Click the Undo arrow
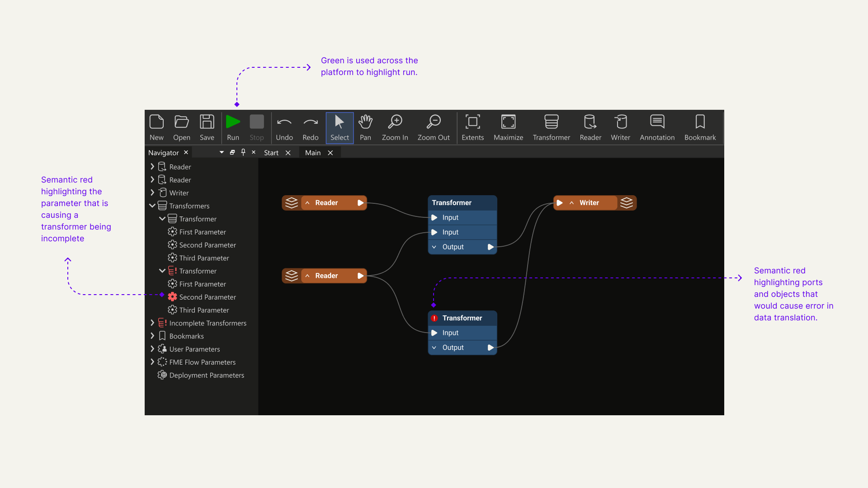This screenshot has width=868, height=488. [284, 127]
